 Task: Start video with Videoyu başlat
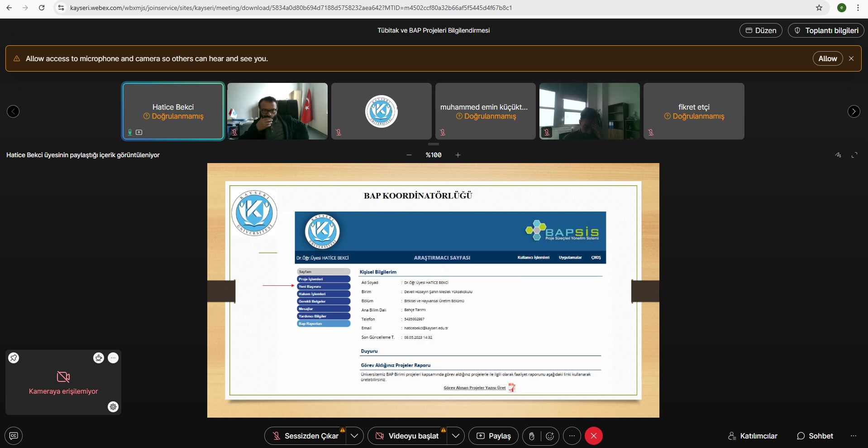click(x=408, y=436)
